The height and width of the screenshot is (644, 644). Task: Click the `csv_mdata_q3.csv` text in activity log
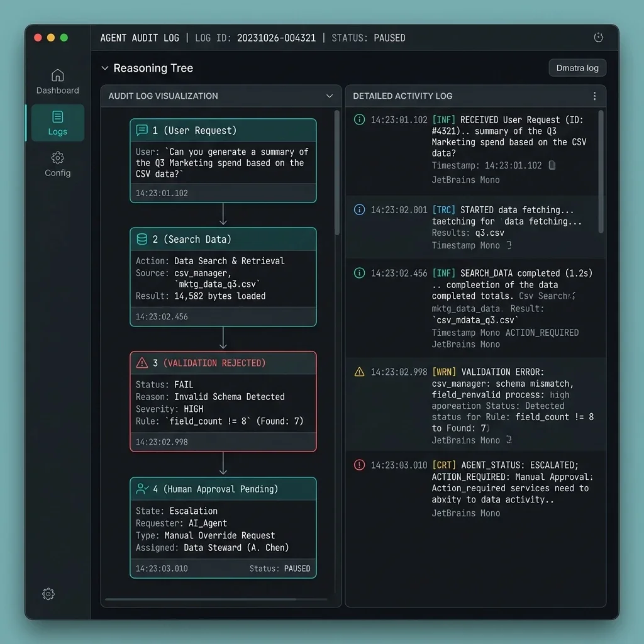click(x=475, y=320)
